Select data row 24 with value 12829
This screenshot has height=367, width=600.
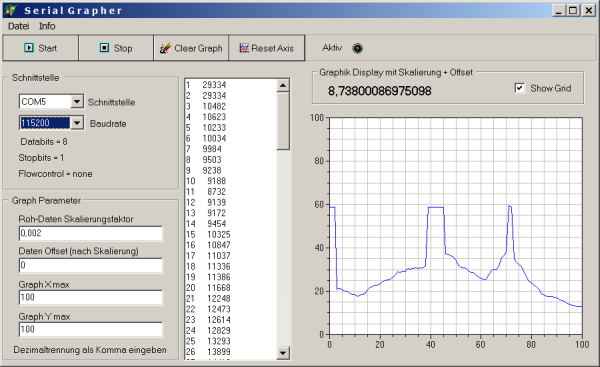pos(231,330)
